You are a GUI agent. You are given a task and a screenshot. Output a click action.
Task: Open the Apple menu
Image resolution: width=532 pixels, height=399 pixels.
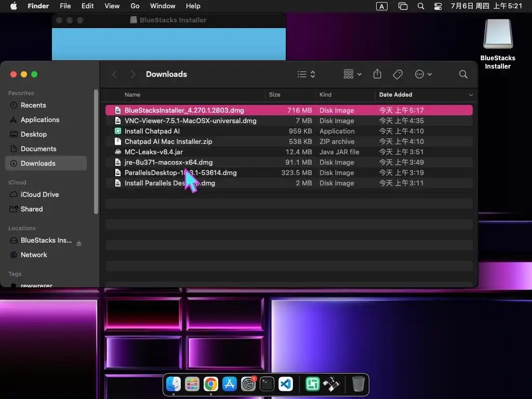(x=14, y=6)
